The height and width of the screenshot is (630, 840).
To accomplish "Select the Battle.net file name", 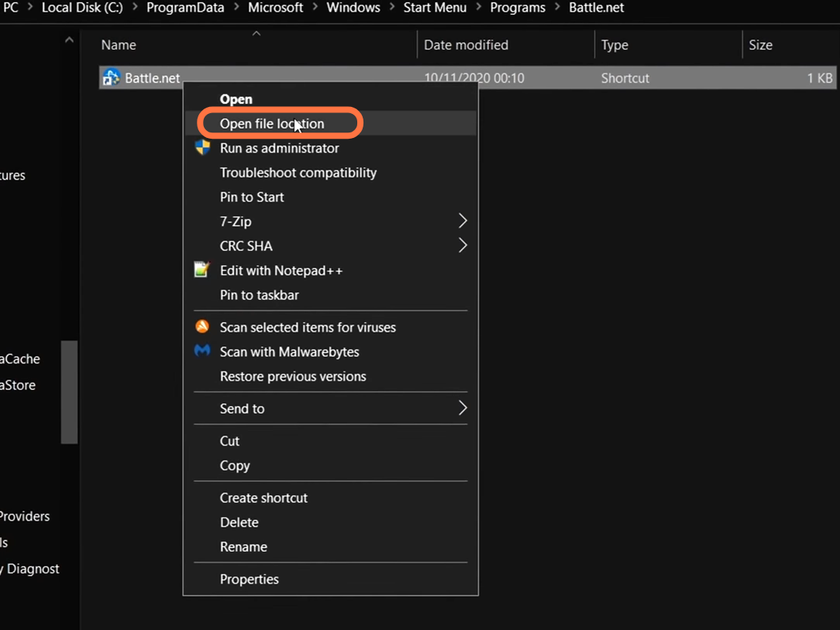I will 152,78.
